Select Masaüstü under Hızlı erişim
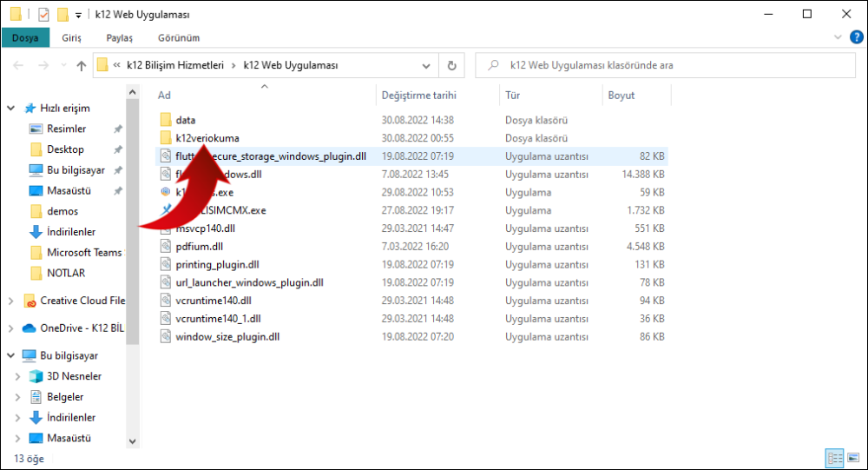The height and width of the screenshot is (470, 868). click(x=69, y=190)
